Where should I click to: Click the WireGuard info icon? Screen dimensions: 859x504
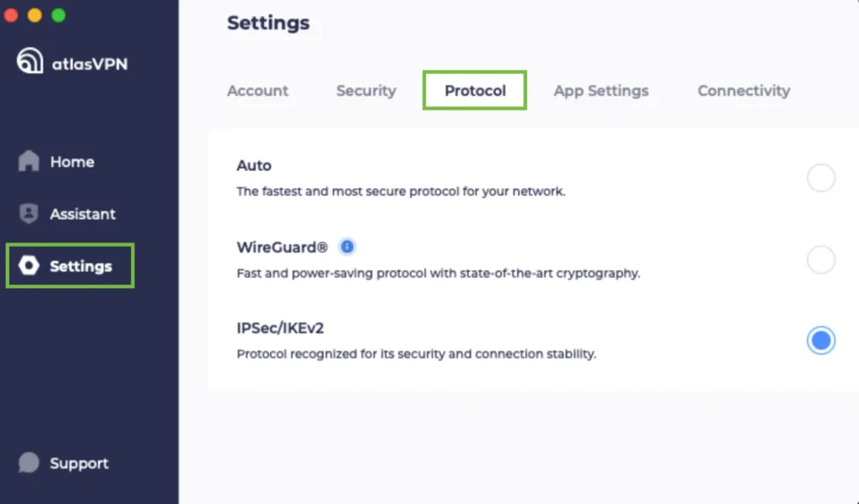[x=347, y=246]
